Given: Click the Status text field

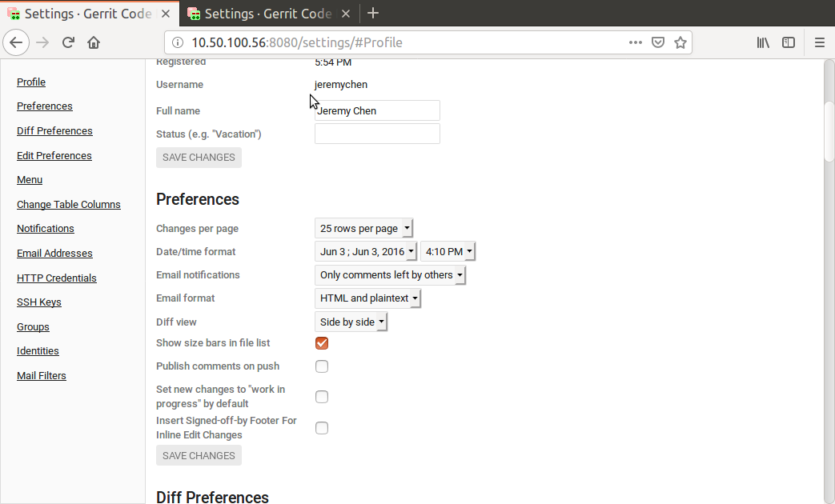Looking at the screenshot, I should (x=377, y=134).
